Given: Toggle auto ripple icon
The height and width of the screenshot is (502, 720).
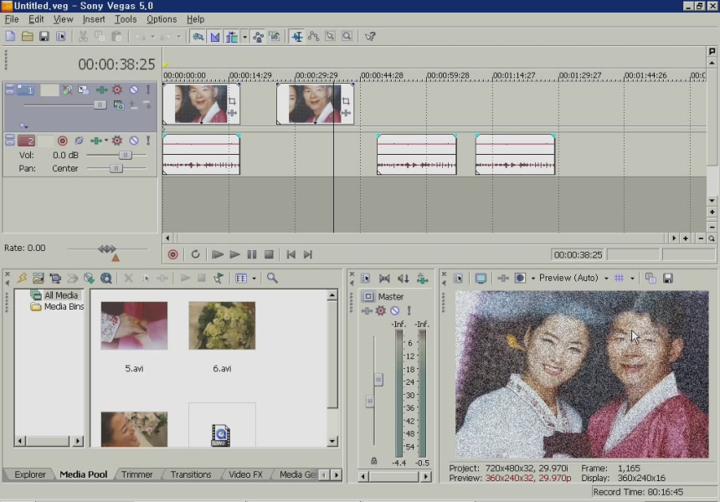Looking at the screenshot, I should point(232,36).
